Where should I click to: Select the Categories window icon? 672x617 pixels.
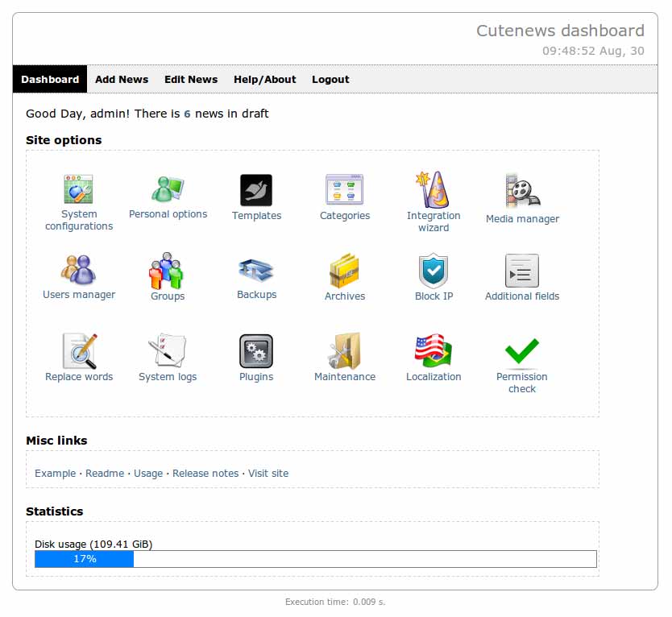click(x=345, y=189)
